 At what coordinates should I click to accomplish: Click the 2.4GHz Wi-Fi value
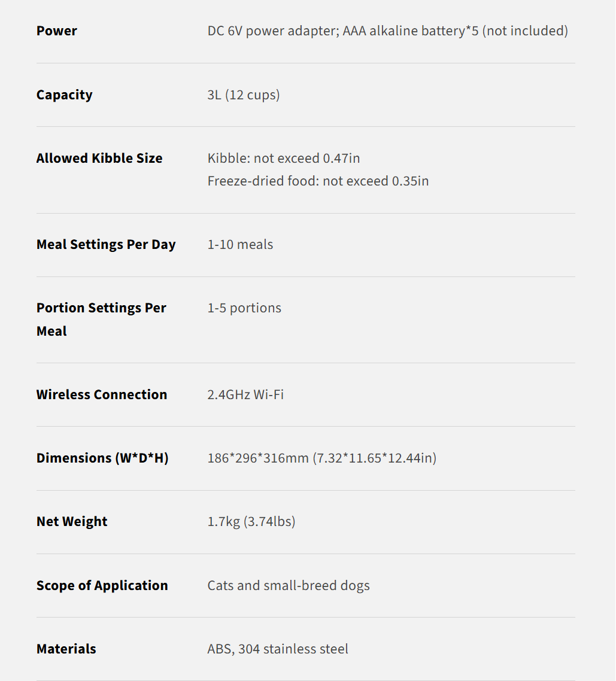pos(245,395)
